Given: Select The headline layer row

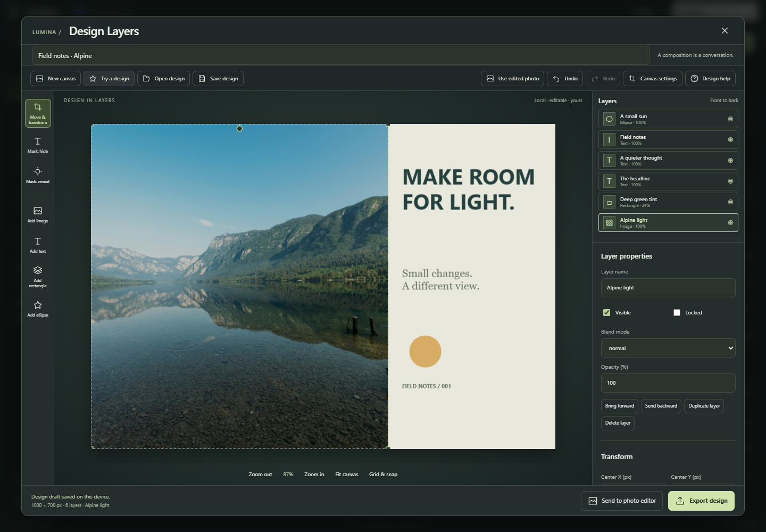Looking at the screenshot, I should point(668,181).
